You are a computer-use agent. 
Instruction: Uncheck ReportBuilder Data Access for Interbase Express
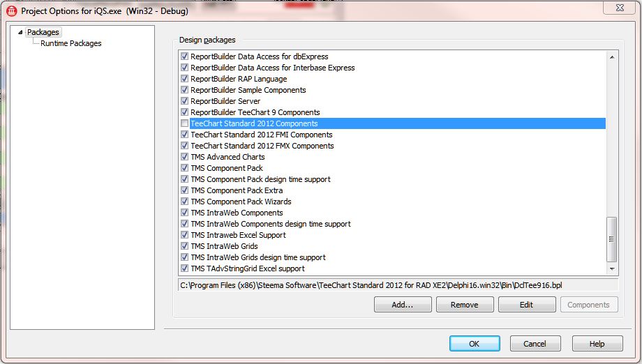point(185,68)
